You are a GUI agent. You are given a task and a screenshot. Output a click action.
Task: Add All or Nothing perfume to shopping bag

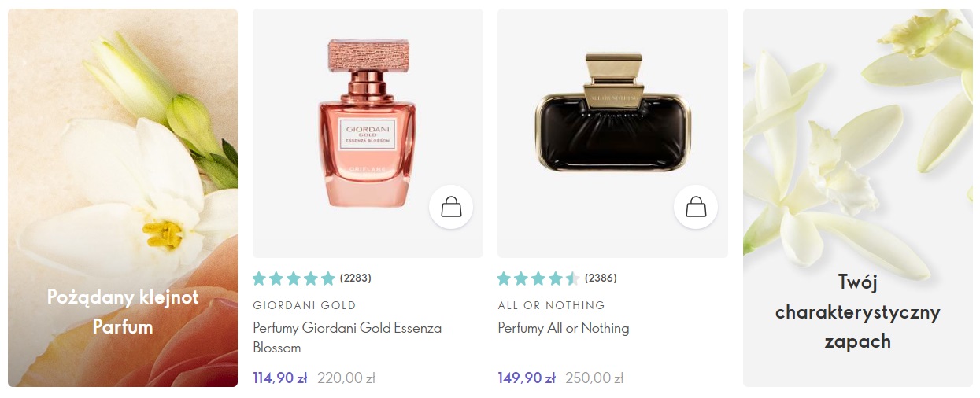point(696,208)
